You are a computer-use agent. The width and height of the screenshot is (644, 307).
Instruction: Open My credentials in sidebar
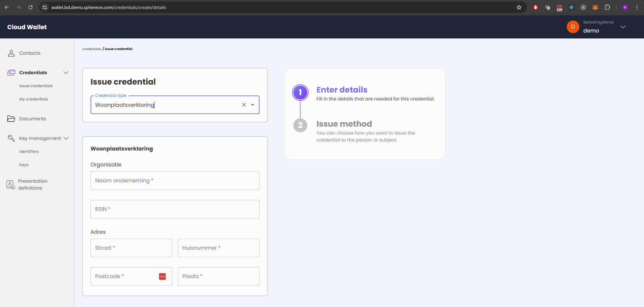click(33, 99)
